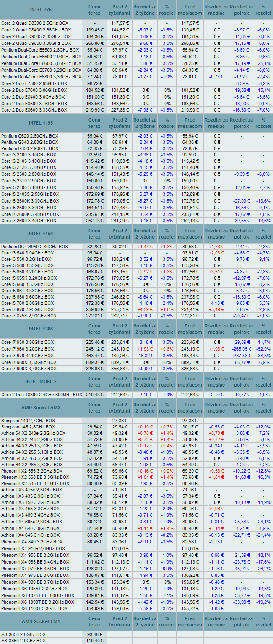Select the INTEL 775 section heading
This screenshot has width=273, height=644.
[41, 10]
